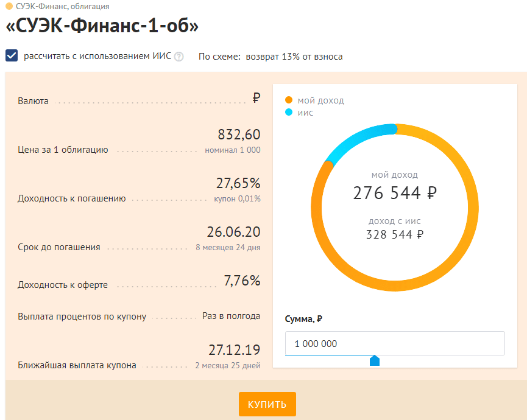Click the next coupon date 27.12.19
The image size is (527, 420).
(x=235, y=350)
